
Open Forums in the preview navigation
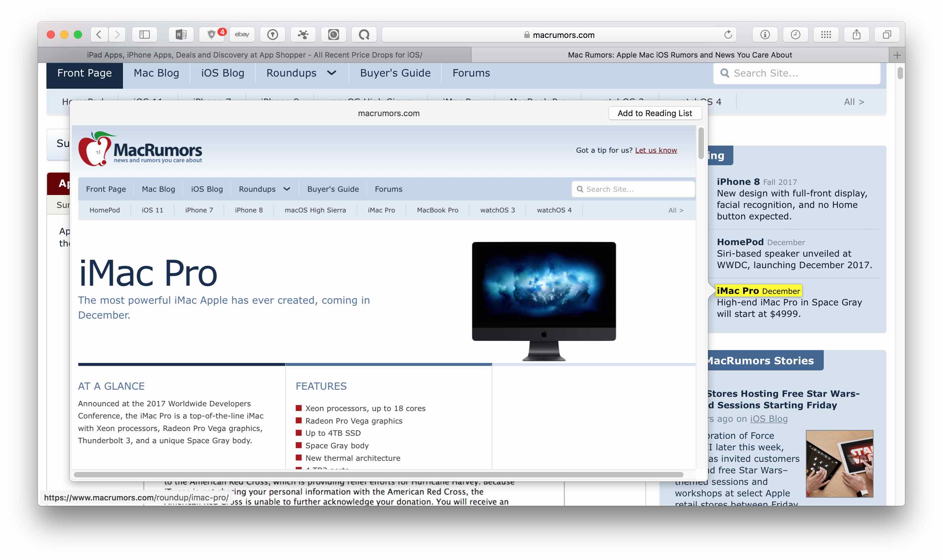(x=389, y=189)
